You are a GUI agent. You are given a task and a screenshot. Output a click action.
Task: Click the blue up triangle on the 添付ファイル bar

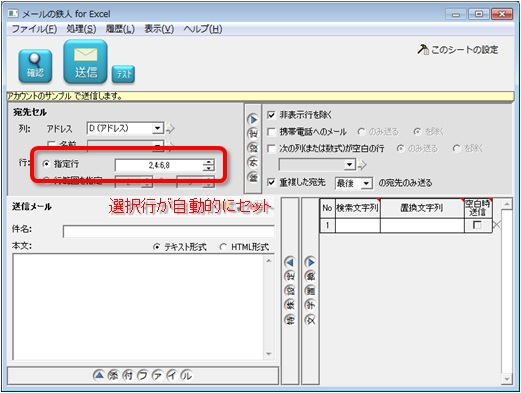[x=99, y=375]
